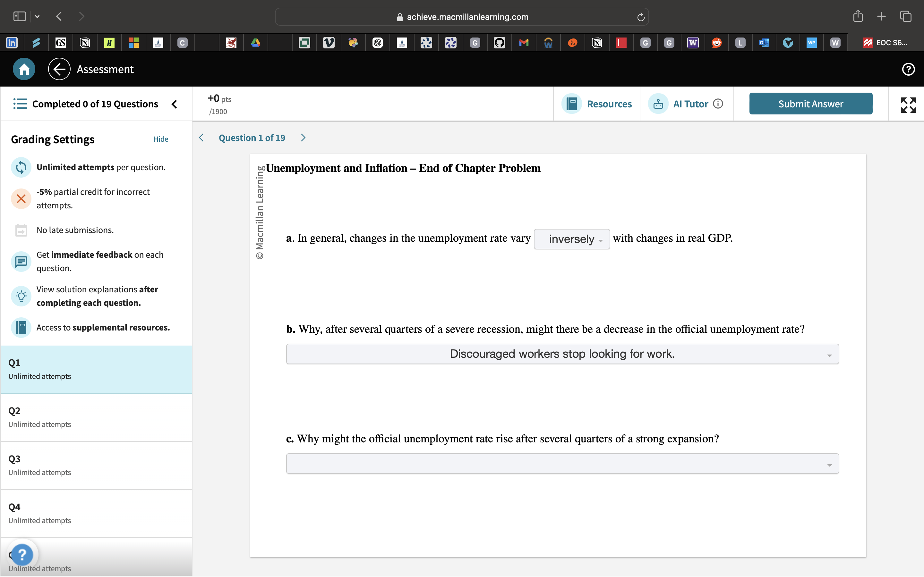This screenshot has width=924, height=577.
Task: Reload the page in Safari
Action: pyautogui.click(x=641, y=17)
